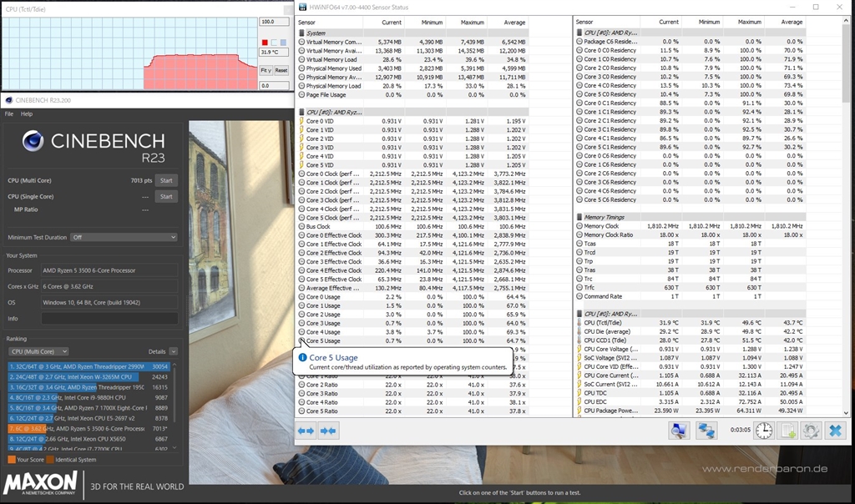Open the File menu in Cinebench
855x504 pixels.
tap(9, 113)
